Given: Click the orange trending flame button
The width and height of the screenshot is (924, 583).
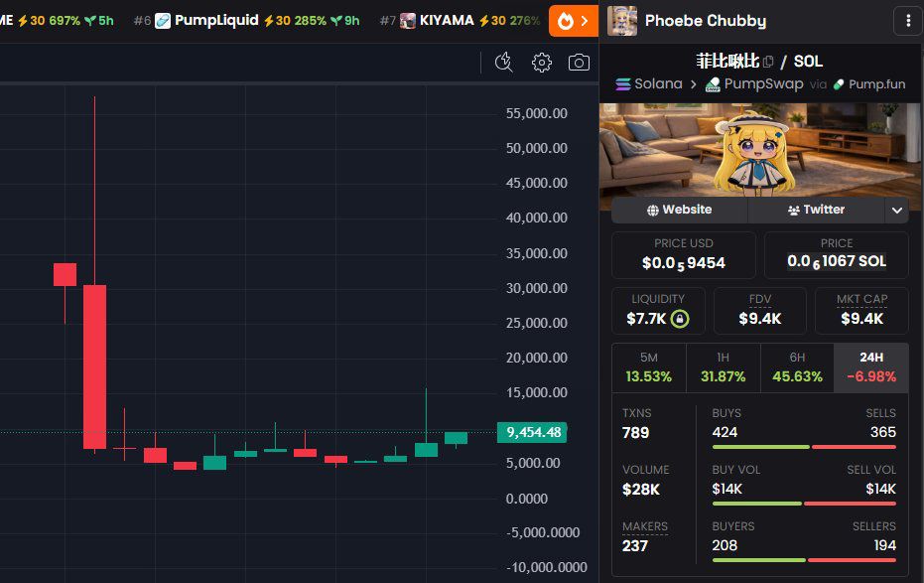Looking at the screenshot, I should (574, 21).
